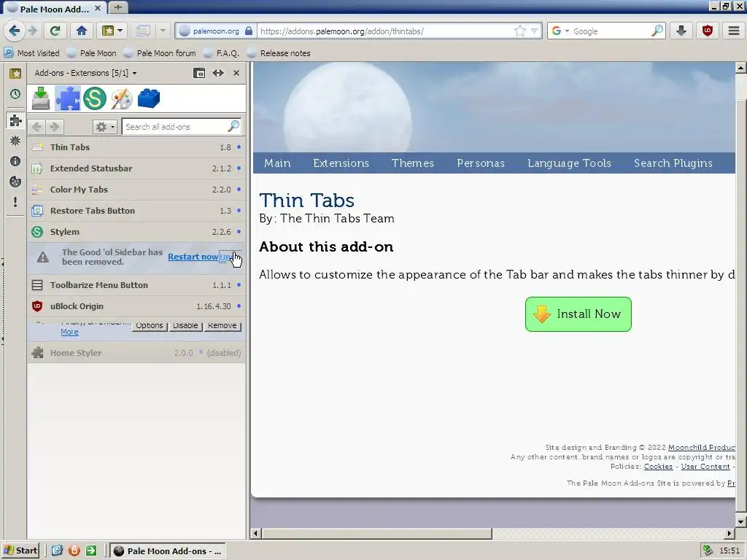This screenshot has height=560, width=747.
Task: Click the lock site identity icon
Action: (x=249, y=31)
